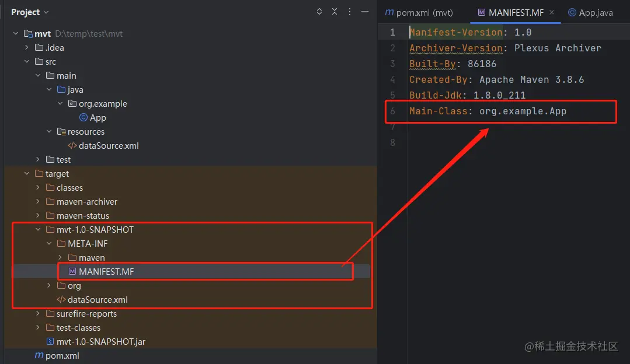Click the Archiver-Version line in editor
The height and width of the screenshot is (364, 630).
pyautogui.click(x=506, y=48)
